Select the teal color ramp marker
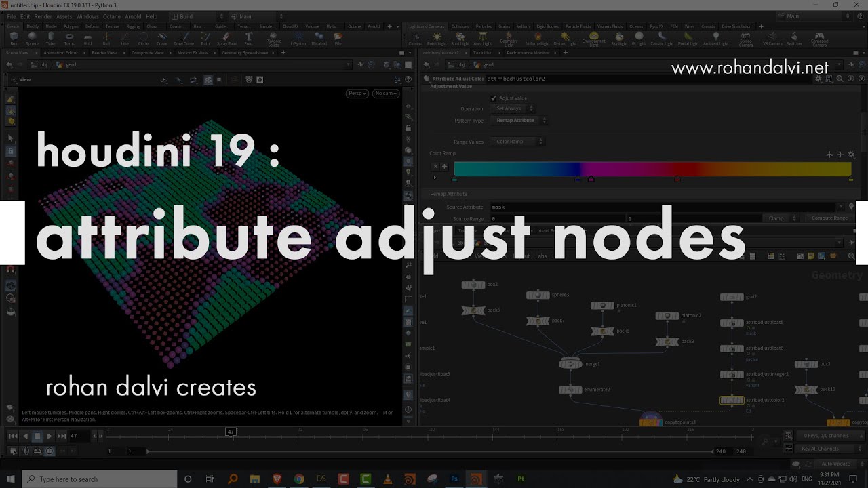The image size is (868, 488). (x=454, y=180)
